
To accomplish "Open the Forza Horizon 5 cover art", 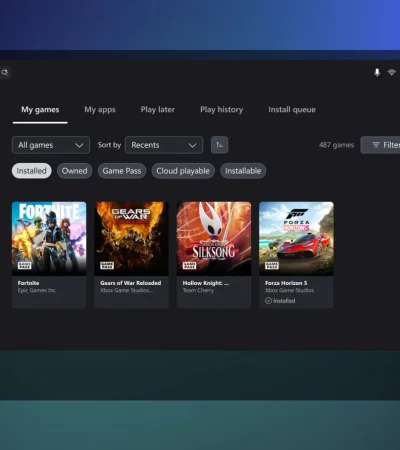I will coord(296,239).
